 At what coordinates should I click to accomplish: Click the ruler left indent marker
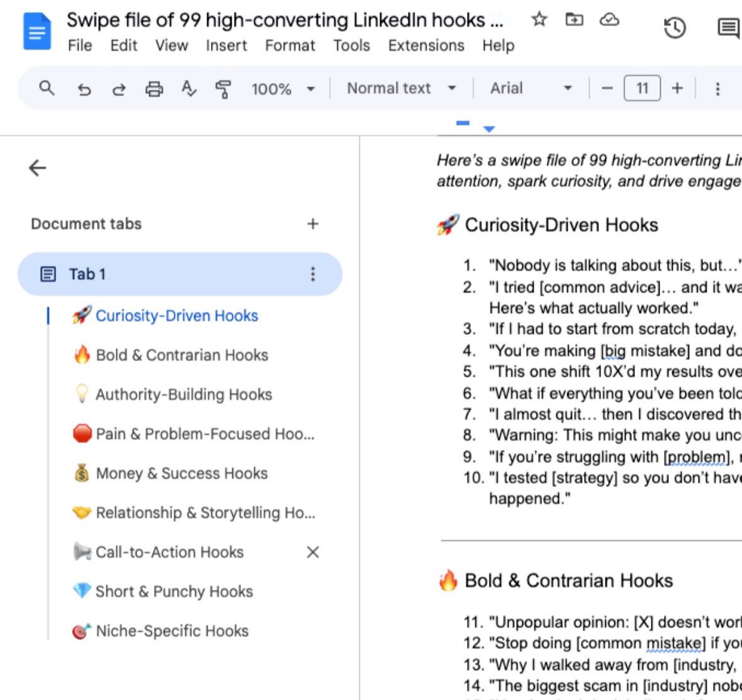[x=489, y=129]
